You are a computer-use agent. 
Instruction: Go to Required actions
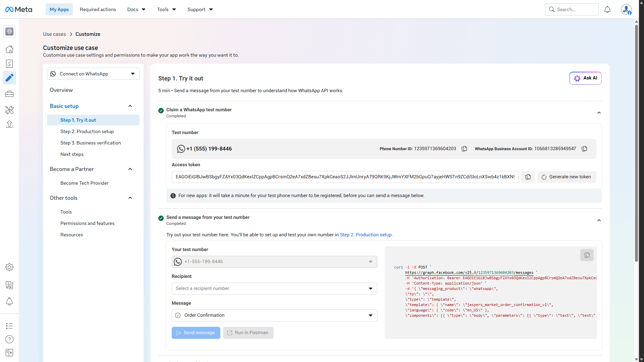[98, 9]
